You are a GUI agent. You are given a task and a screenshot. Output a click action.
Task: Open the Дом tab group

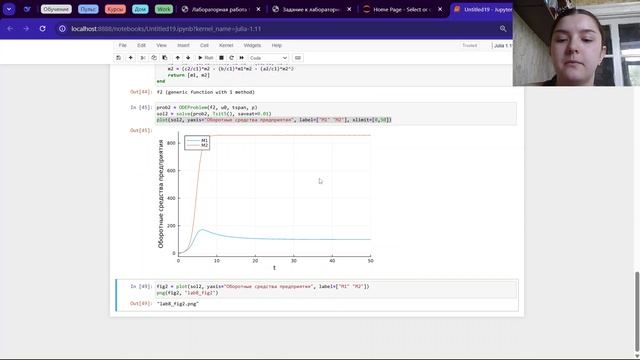(x=140, y=9)
